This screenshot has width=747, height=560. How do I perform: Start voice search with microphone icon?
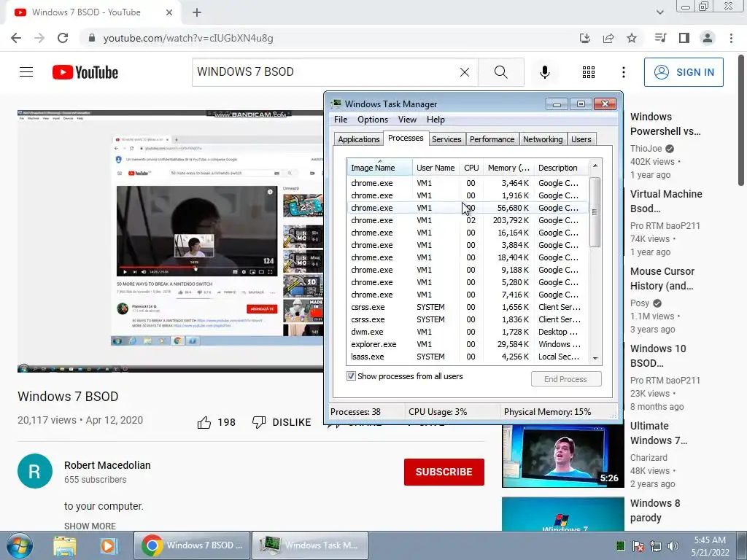[544, 72]
